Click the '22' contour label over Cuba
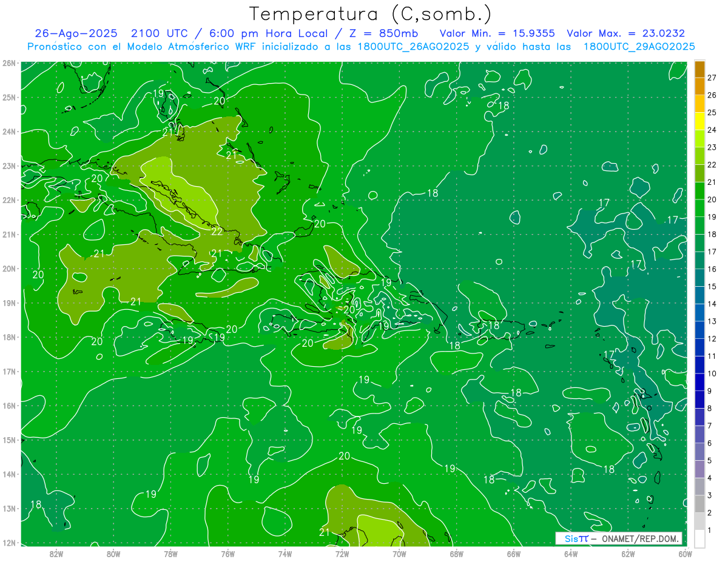The width and height of the screenshot is (728, 562). (x=217, y=231)
